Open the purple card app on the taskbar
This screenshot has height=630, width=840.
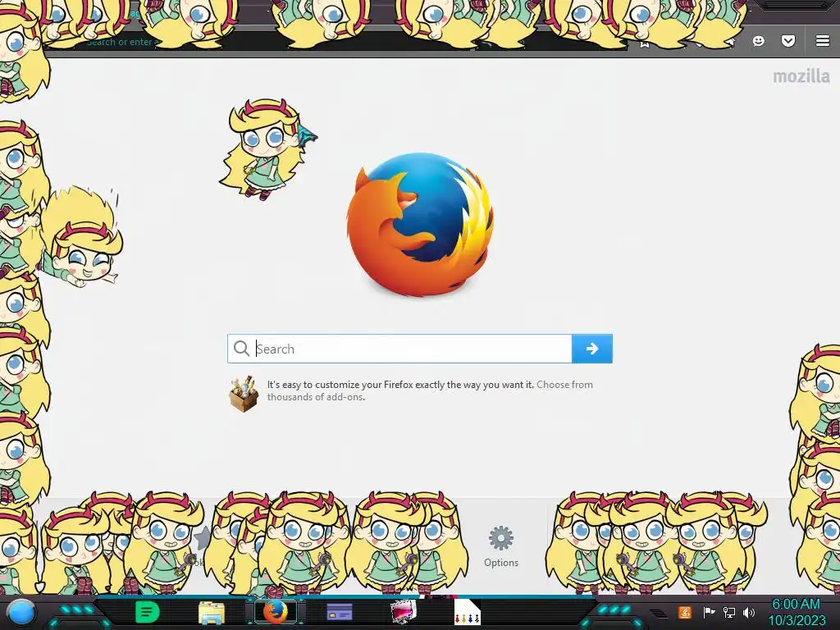[x=339, y=612]
